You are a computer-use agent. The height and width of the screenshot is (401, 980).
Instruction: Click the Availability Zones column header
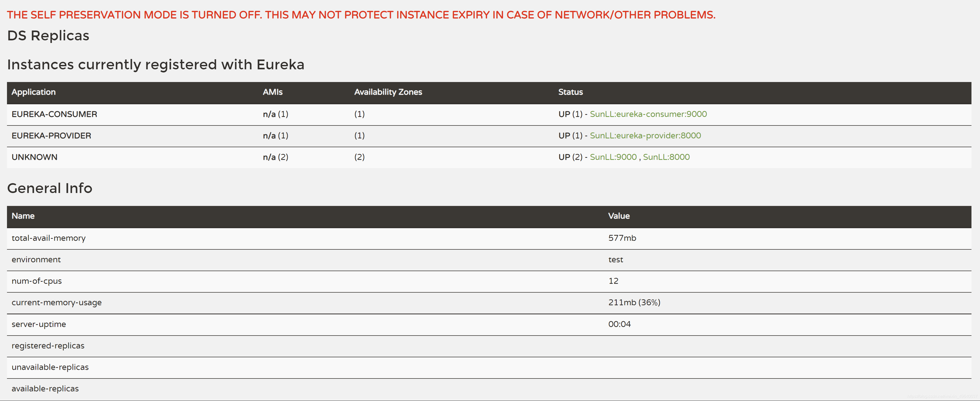388,92
